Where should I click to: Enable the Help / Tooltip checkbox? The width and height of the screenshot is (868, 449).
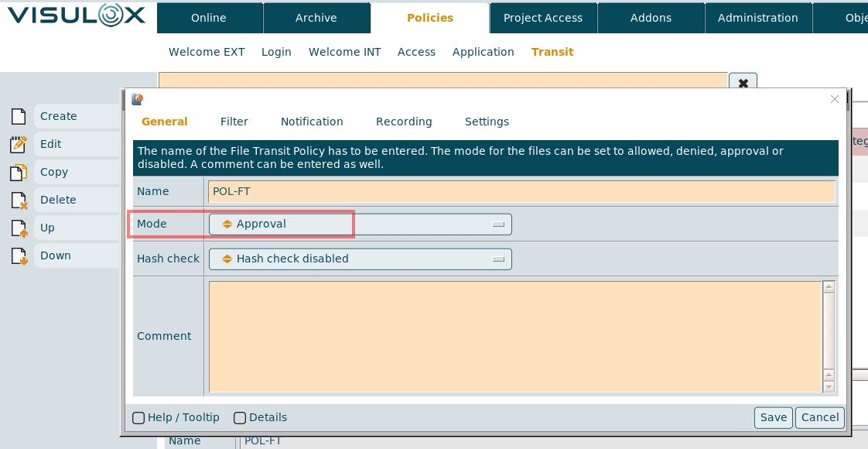pyautogui.click(x=138, y=418)
